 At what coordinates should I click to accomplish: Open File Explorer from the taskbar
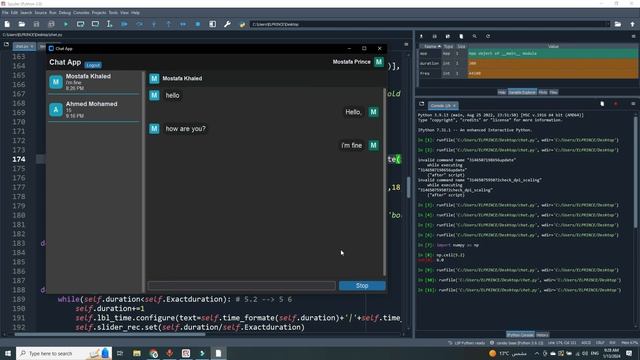pyautogui.click(x=137, y=353)
